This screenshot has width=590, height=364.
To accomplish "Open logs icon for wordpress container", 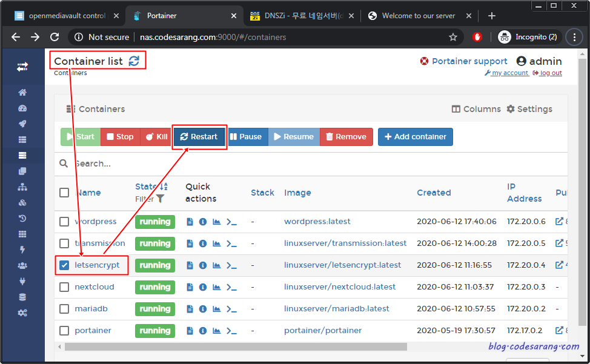I will pyautogui.click(x=190, y=222).
